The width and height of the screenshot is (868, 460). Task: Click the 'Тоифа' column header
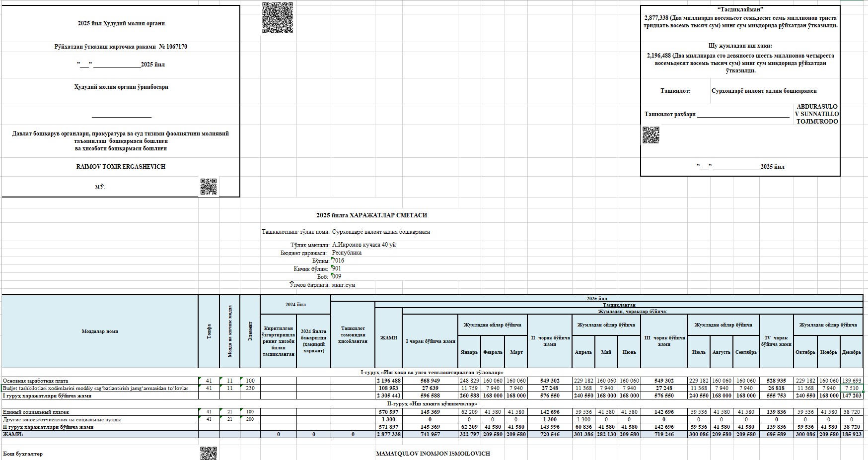click(x=209, y=331)
